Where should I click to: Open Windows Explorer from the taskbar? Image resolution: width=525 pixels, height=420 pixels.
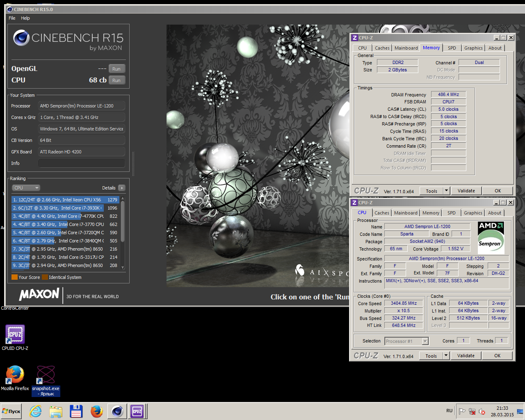click(56, 411)
